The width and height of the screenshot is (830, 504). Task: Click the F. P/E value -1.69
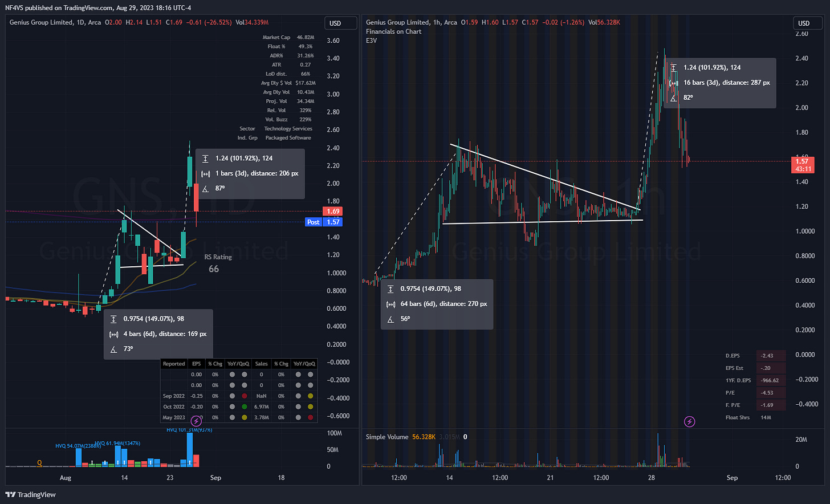pos(767,405)
